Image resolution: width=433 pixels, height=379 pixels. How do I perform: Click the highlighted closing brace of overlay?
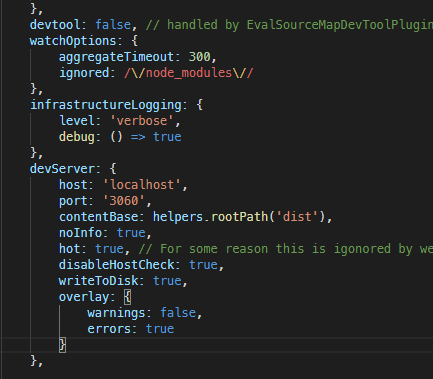coord(62,345)
